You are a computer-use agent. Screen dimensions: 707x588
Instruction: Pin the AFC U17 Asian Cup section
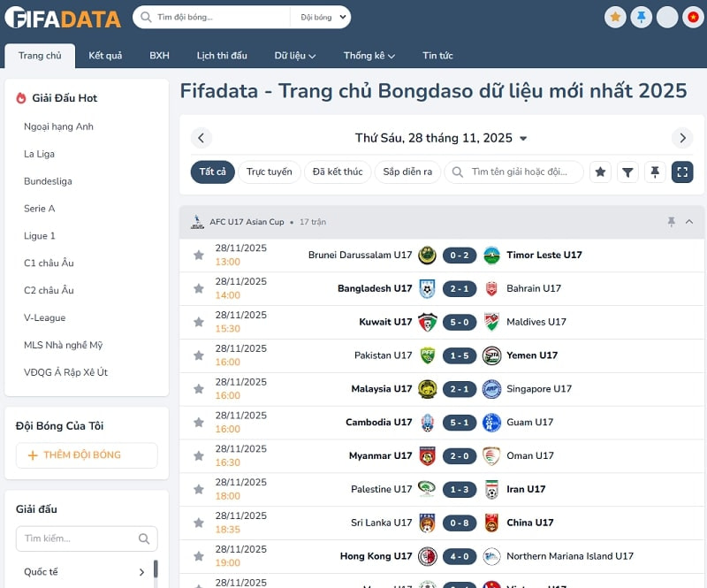click(x=671, y=222)
